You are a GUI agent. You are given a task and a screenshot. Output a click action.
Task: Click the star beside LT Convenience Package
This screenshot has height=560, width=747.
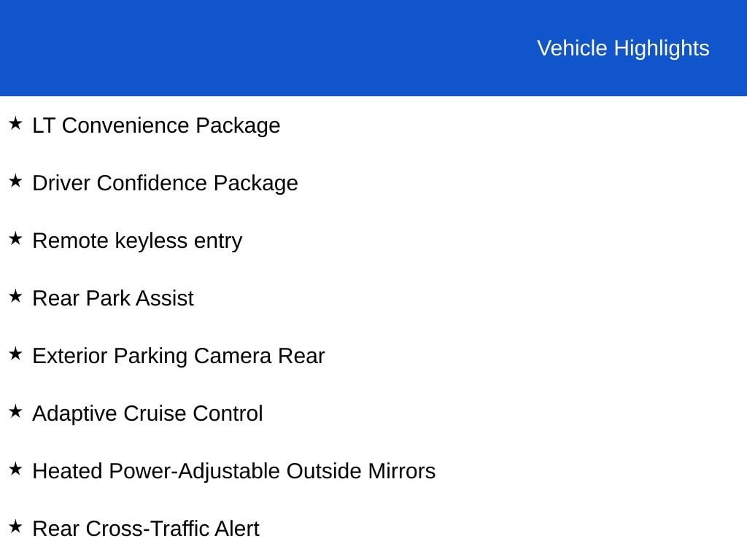pyautogui.click(x=15, y=123)
